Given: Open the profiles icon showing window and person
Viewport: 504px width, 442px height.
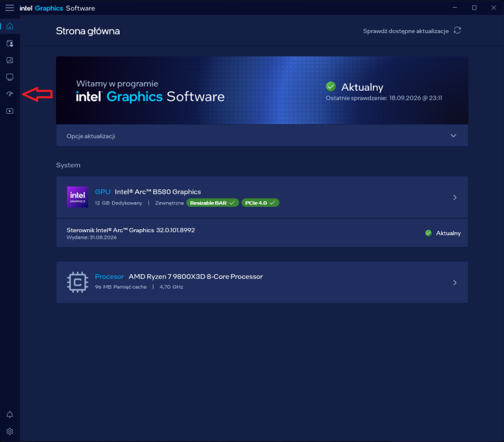Looking at the screenshot, I should point(9,44).
